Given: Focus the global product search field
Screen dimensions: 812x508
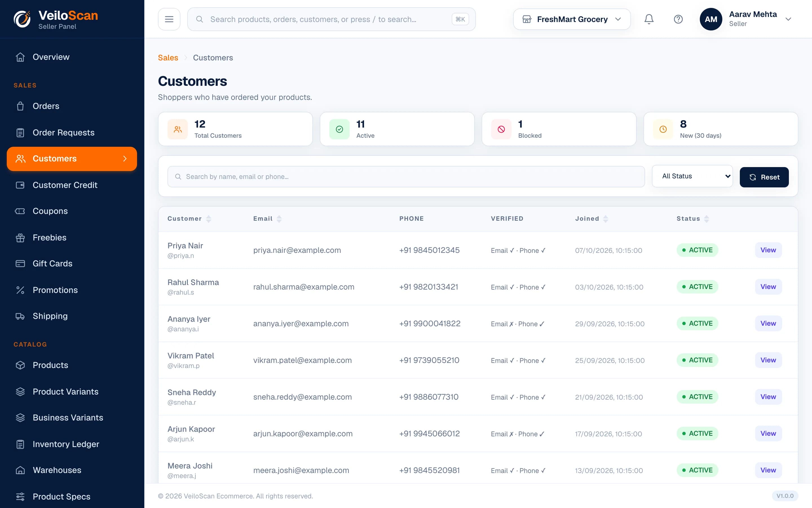Looking at the screenshot, I should pos(331,19).
